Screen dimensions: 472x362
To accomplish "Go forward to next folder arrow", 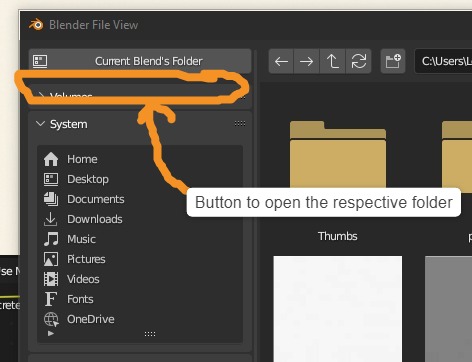I will [306, 61].
